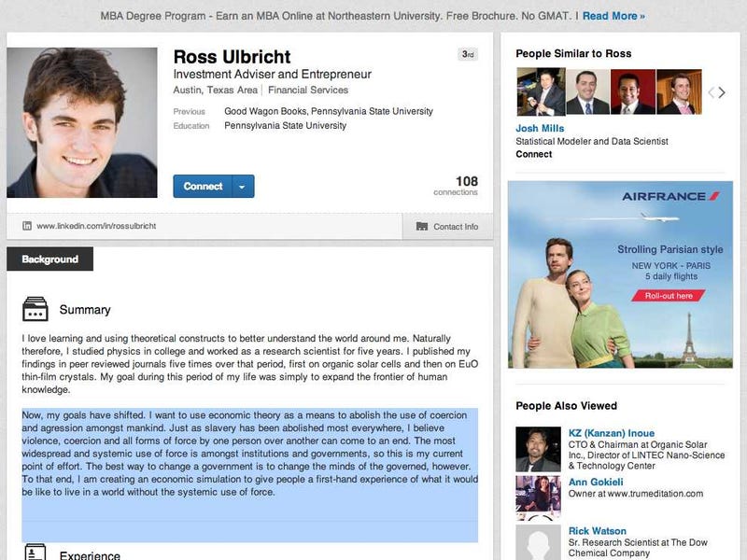Click 'People Similar to Ross' heading
The image size is (747, 560).
(x=573, y=53)
